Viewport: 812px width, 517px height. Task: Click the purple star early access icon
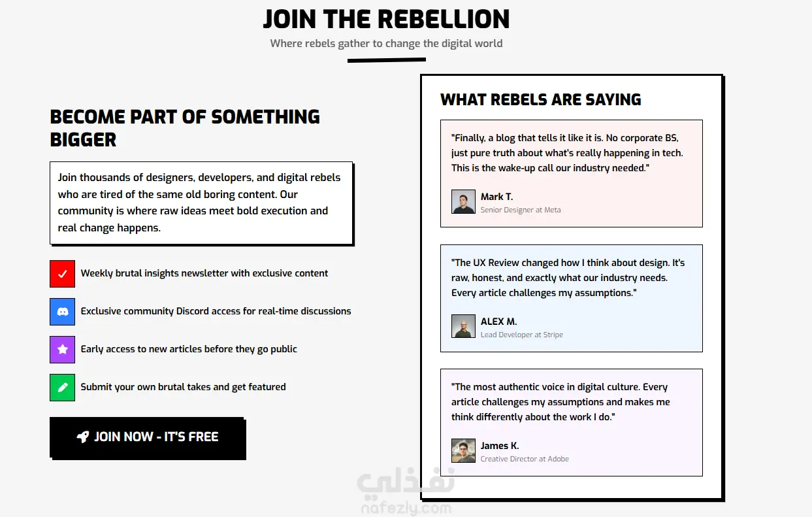coord(63,350)
